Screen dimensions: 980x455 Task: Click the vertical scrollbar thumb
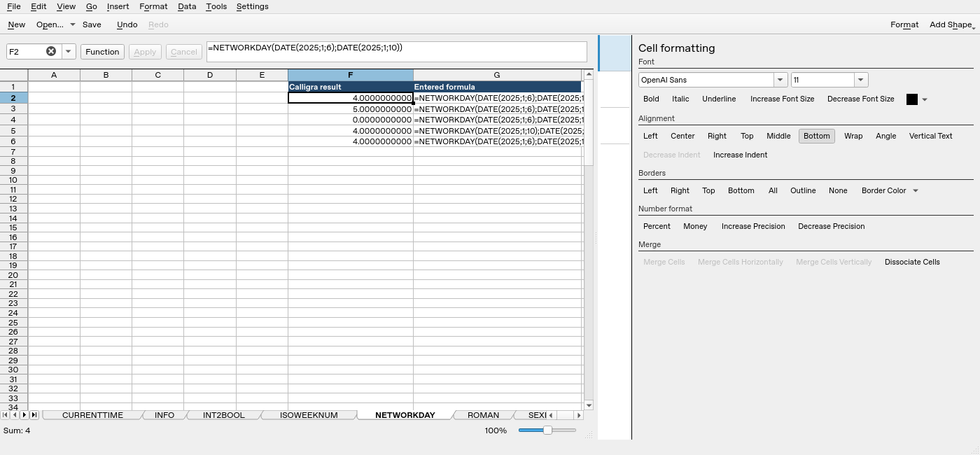click(x=589, y=122)
